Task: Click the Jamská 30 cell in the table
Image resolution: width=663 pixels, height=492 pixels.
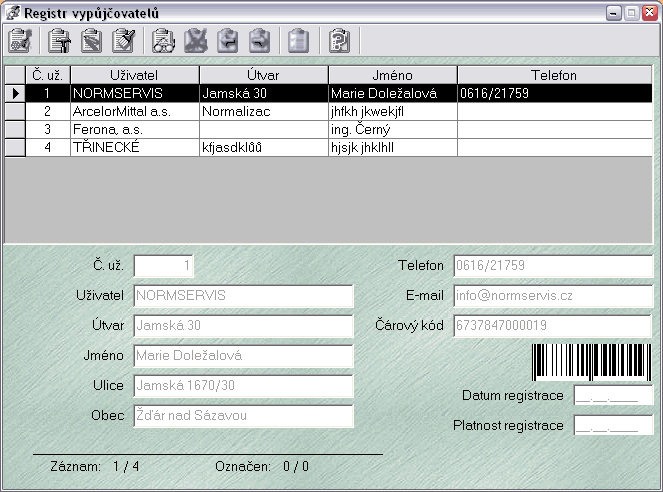Action: pyautogui.click(x=263, y=93)
